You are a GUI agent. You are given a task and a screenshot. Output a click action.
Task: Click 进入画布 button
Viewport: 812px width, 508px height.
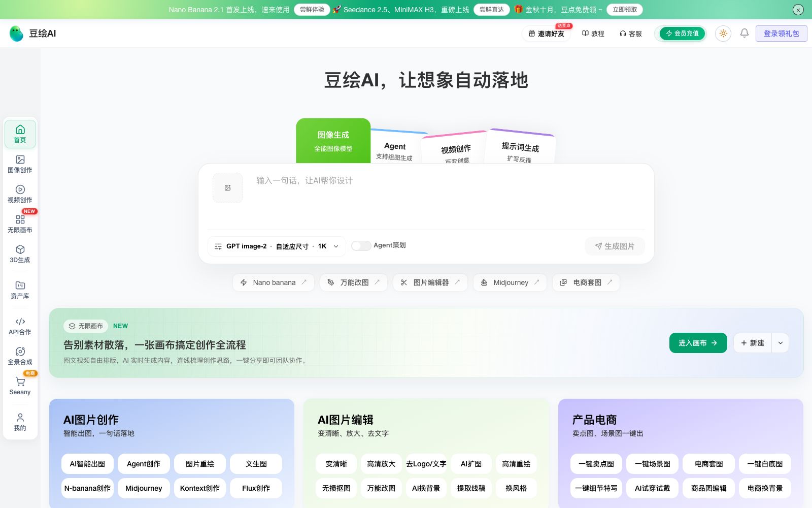pos(698,343)
